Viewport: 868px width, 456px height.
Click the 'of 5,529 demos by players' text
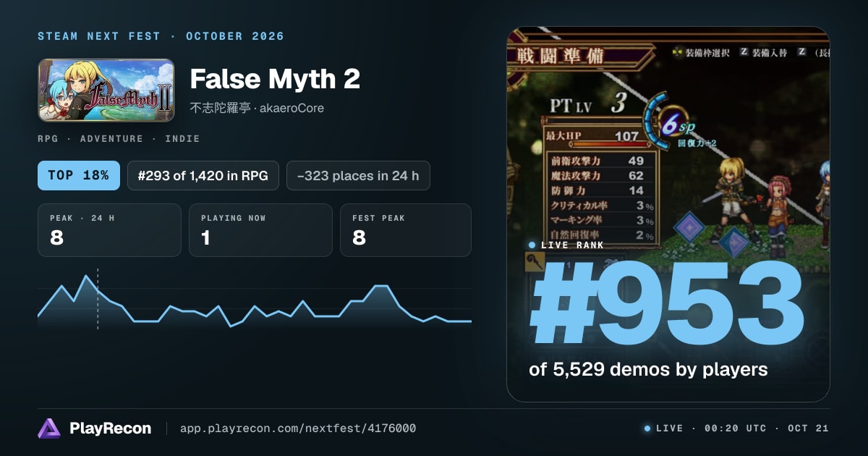(x=648, y=369)
